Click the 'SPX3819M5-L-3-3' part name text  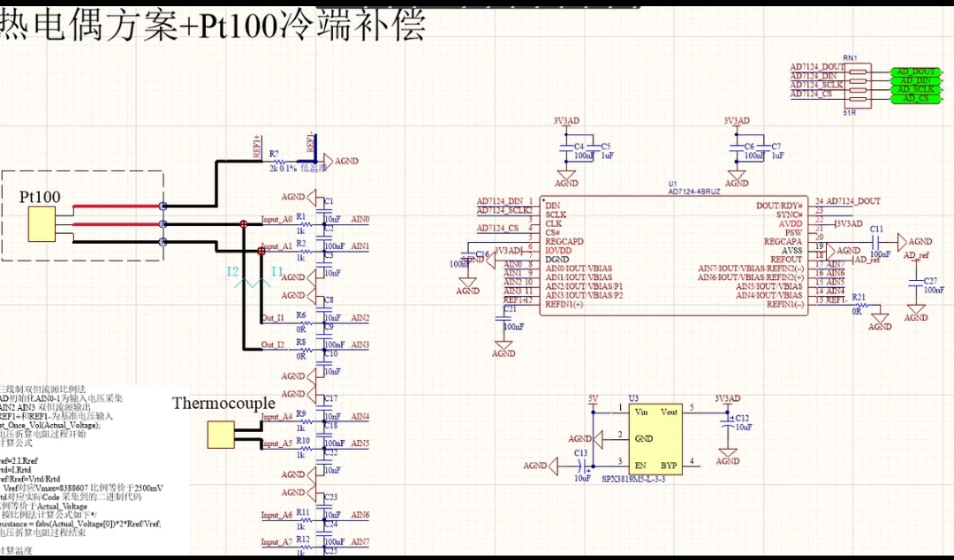[x=633, y=479]
